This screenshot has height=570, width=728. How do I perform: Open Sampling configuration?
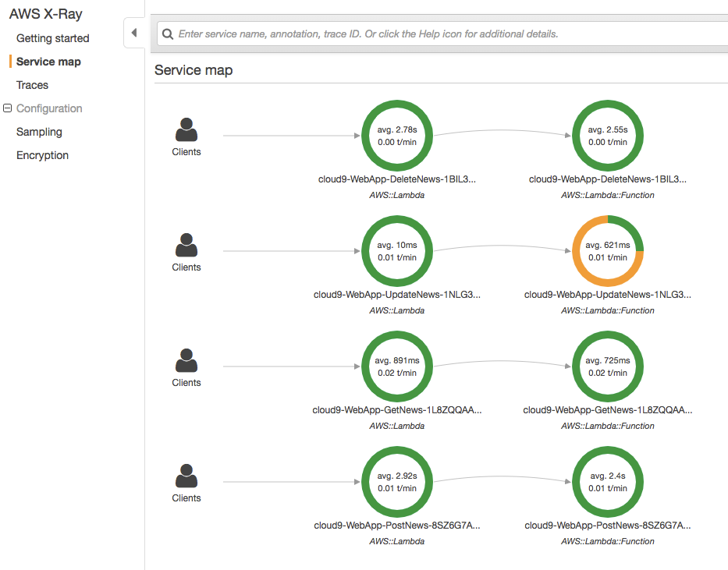click(39, 133)
